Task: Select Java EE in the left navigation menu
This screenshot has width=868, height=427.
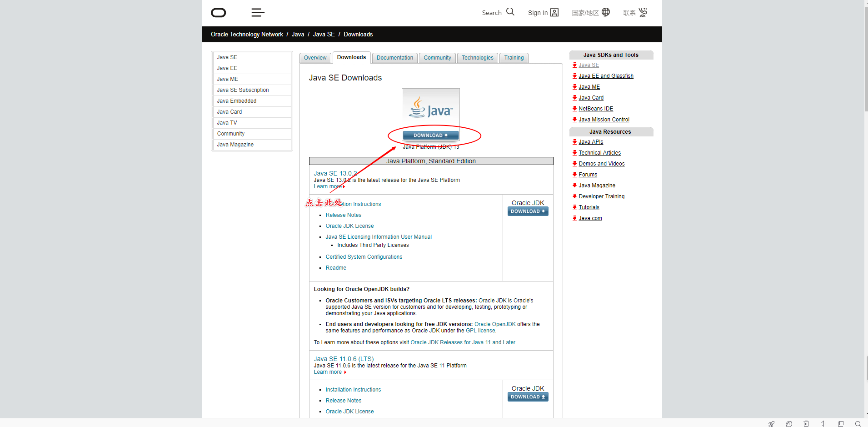Action: (x=252, y=68)
